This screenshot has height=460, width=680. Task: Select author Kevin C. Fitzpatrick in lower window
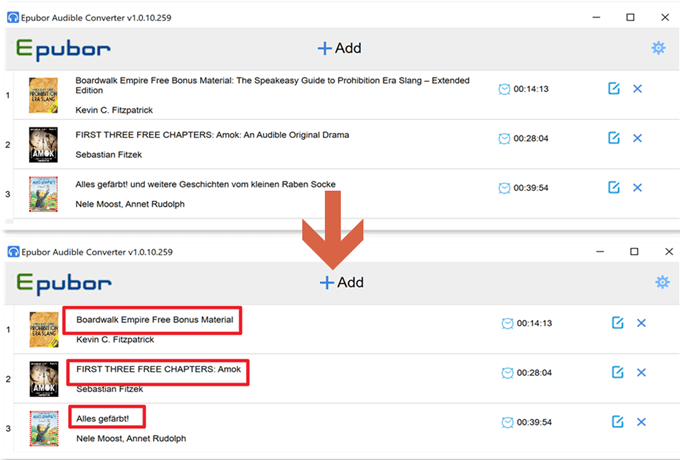coord(115,339)
